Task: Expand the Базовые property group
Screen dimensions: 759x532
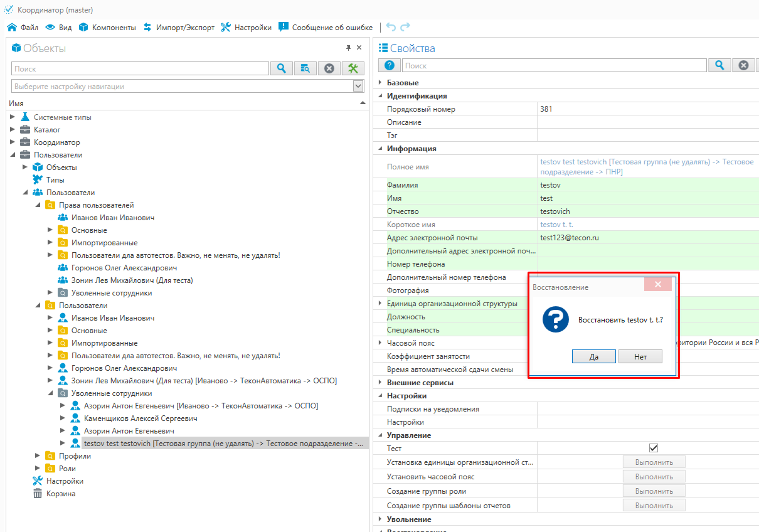Action: pyautogui.click(x=379, y=83)
